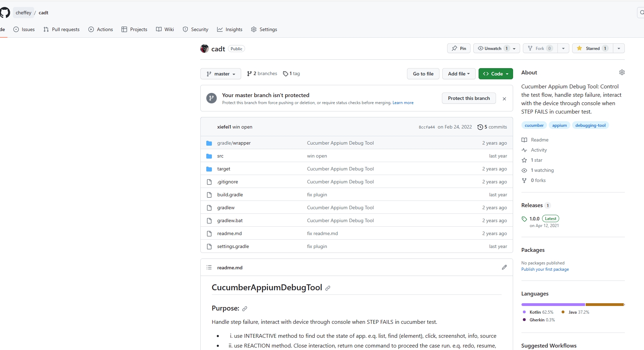Click the target folder icon
The height and width of the screenshot is (350, 644).
pos(209,169)
